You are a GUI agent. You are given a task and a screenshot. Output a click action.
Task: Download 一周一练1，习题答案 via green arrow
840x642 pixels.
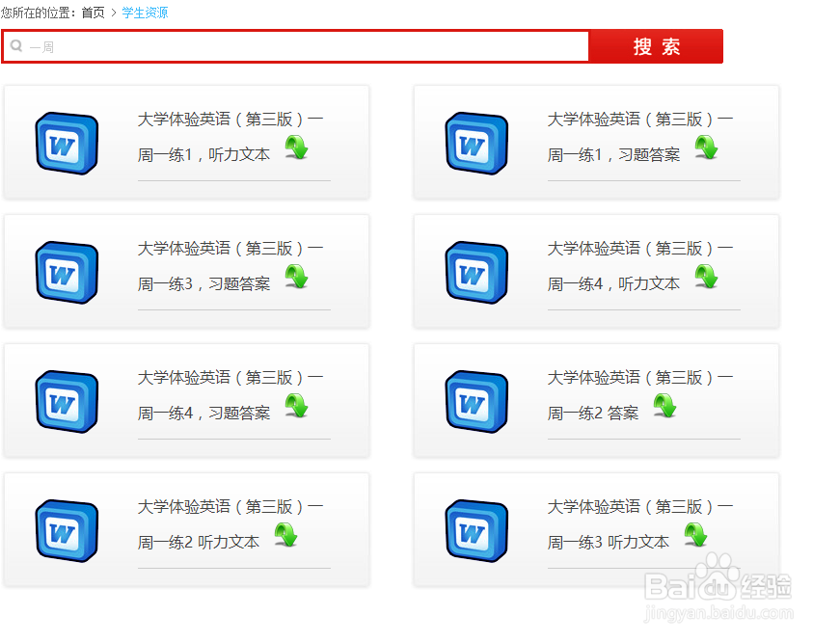[707, 147]
